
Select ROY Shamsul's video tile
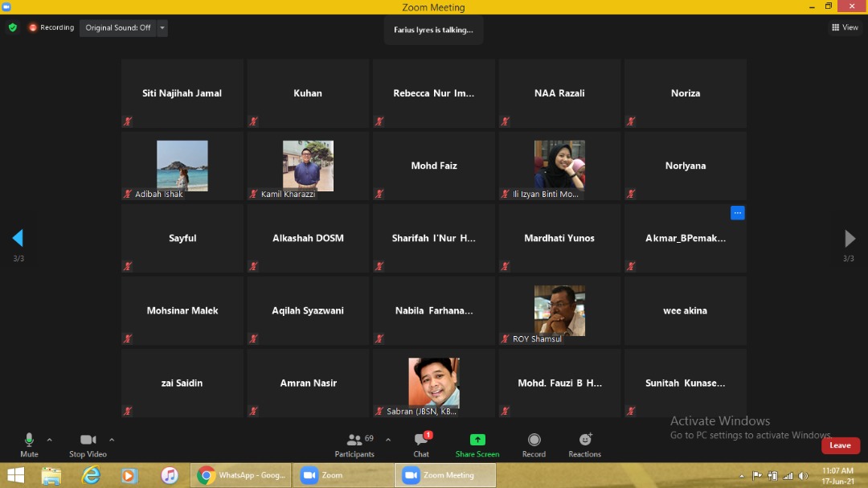tap(559, 311)
